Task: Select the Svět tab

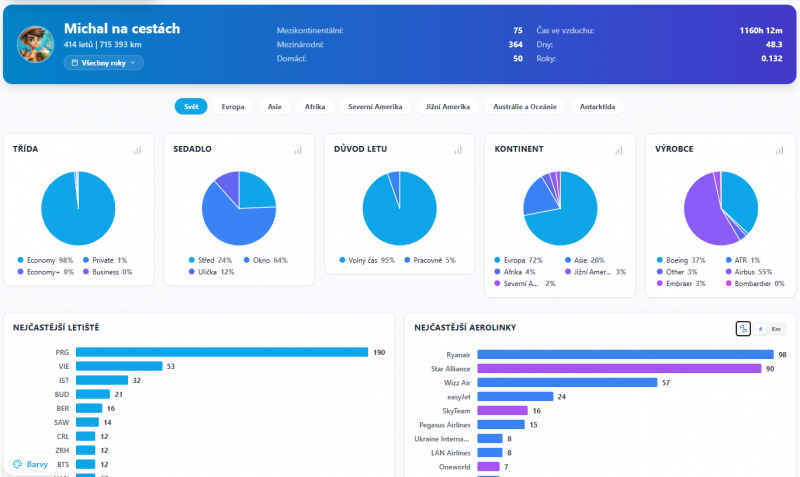Action: click(x=191, y=106)
